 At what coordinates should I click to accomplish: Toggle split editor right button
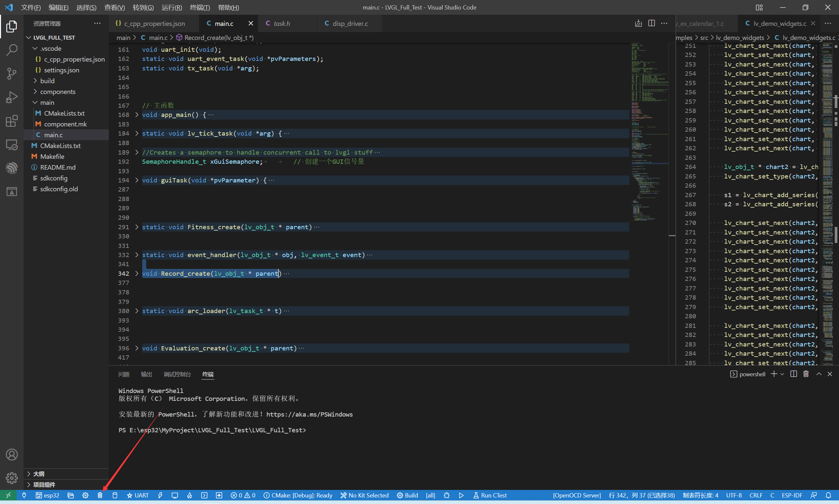click(x=651, y=24)
